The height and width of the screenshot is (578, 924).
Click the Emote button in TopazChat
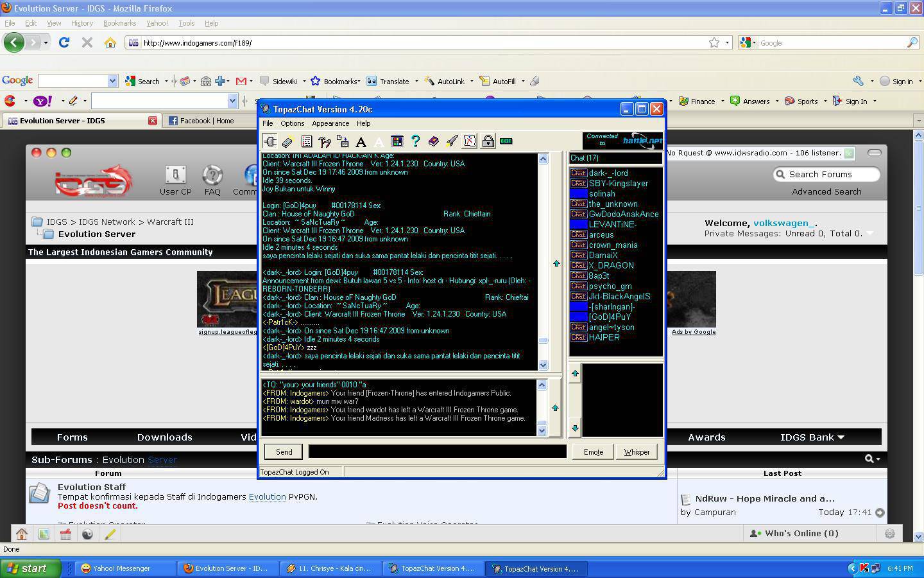pos(593,452)
